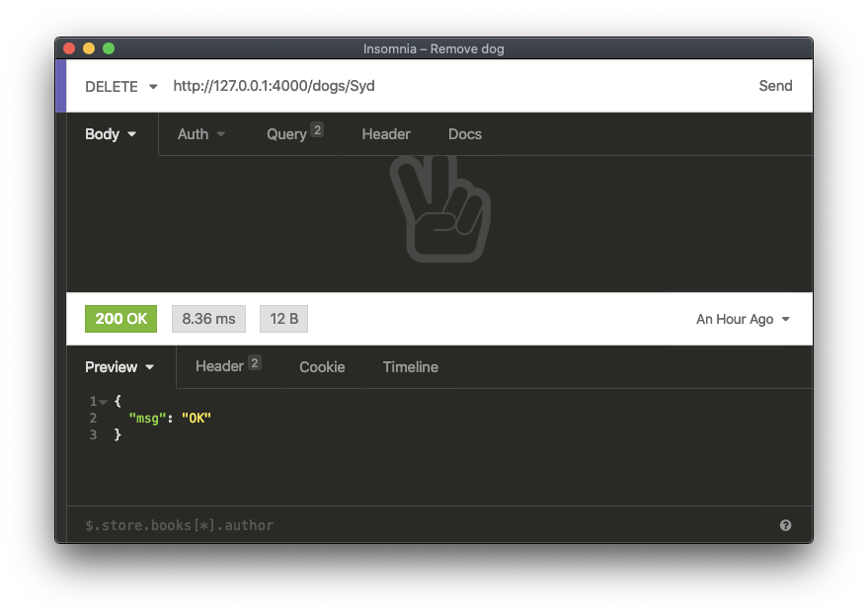Expand the An Hour Ago history dropdown

click(743, 319)
